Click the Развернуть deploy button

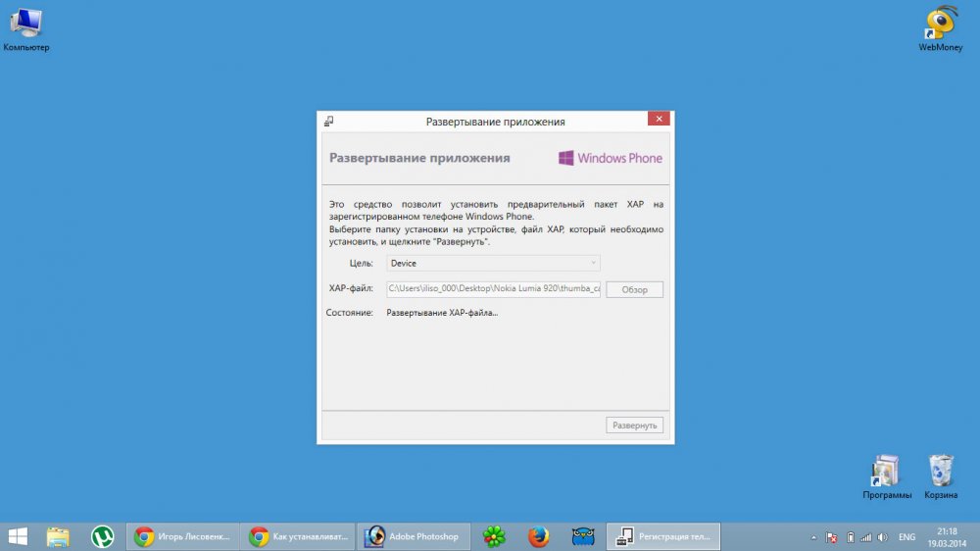click(x=634, y=426)
